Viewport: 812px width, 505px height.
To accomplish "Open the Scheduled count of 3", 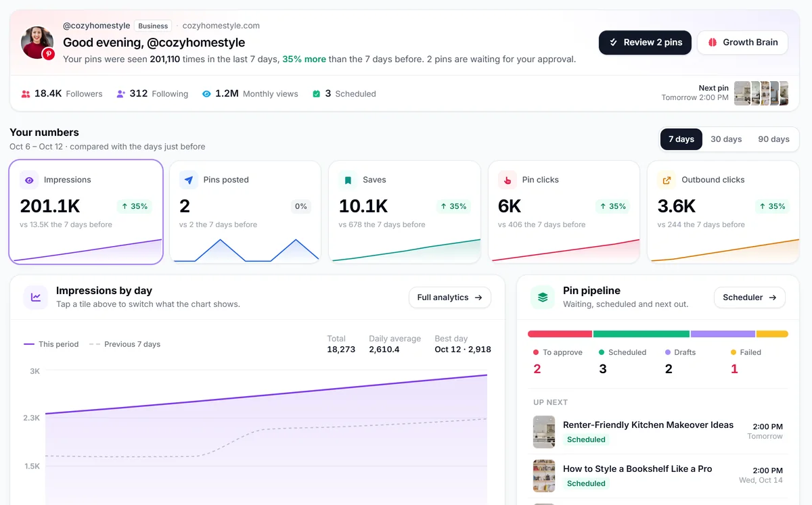I will click(x=603, y=369).
